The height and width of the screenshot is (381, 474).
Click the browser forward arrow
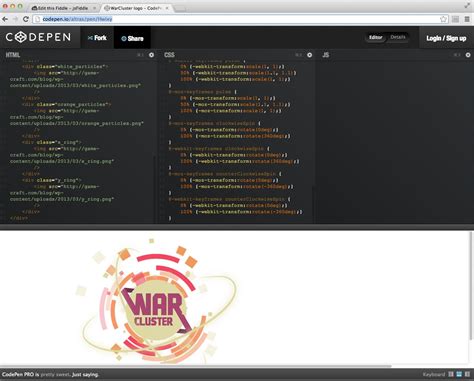click(x=15, y=19)
